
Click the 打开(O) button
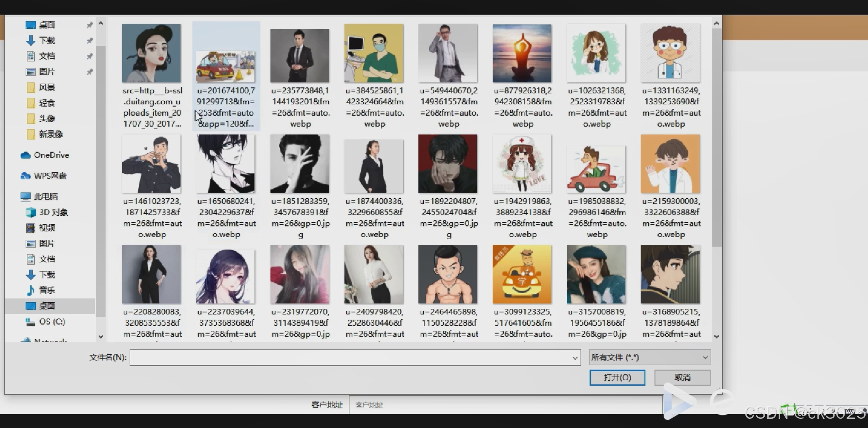(x=617, y=378)
